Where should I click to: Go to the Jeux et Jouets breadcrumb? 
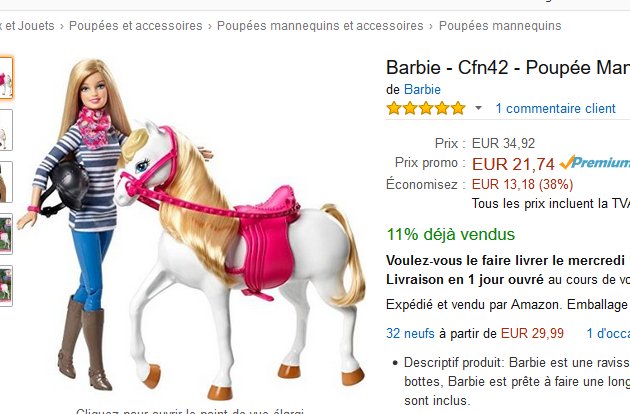coord(27,26)
